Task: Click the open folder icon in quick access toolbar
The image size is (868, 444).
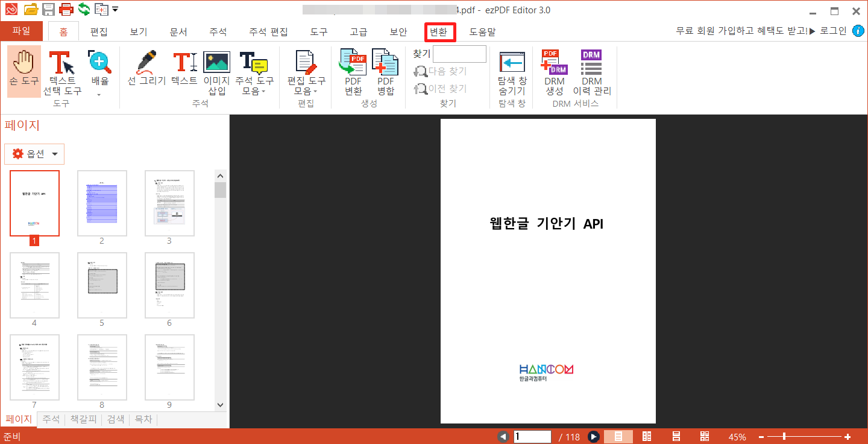Action: [31, 9]
